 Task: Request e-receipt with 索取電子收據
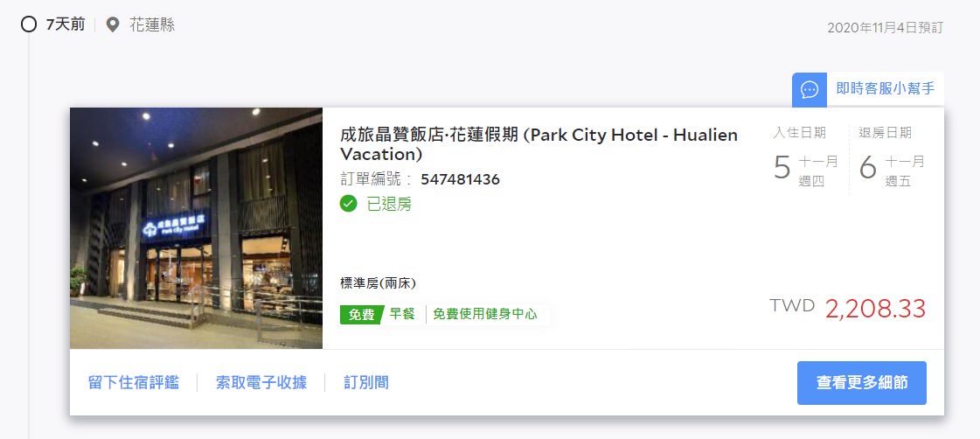pos(261,383)
